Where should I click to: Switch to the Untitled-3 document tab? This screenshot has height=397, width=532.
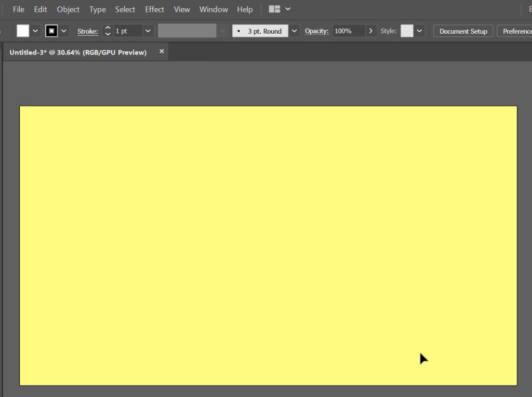[x=78, y=51]
